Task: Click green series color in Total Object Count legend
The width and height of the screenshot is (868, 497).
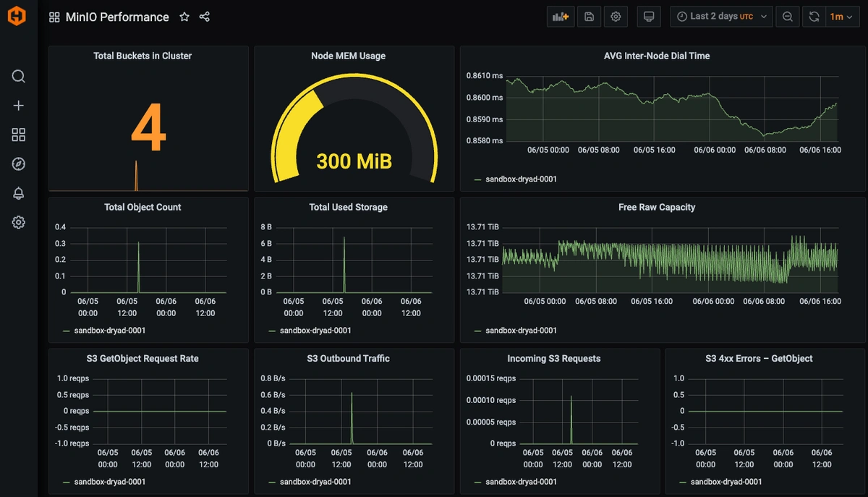Action: [x=67, y=330]
